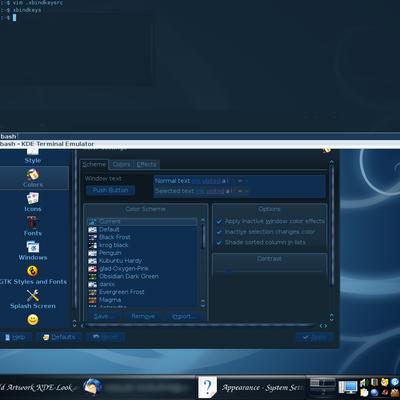Open the Fonts settings category
The height and width of the screenshot is (400, 400).
click(x=33, y=227)
